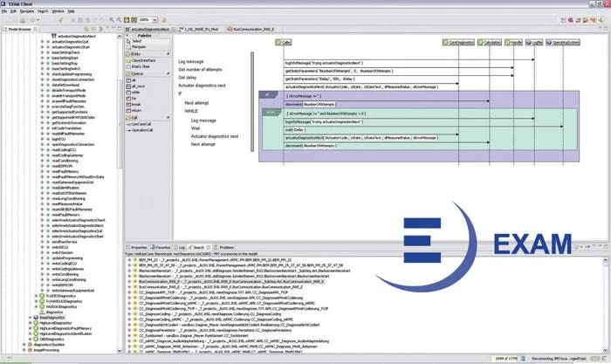Expand checkUpdateProgramming tree node
This screenshot has width=611, height=364.
tap(42, 74)
